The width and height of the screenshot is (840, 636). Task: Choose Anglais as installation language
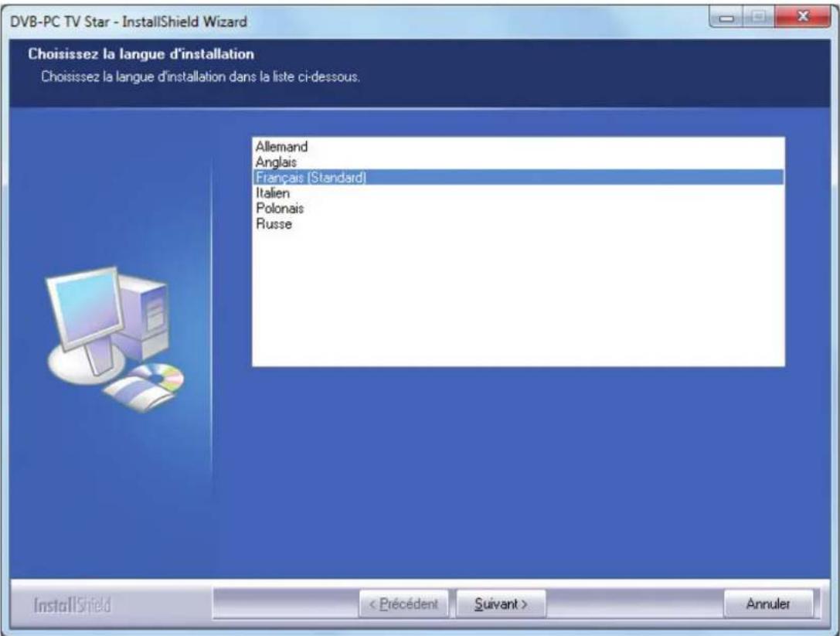click(x=518, y=162)
